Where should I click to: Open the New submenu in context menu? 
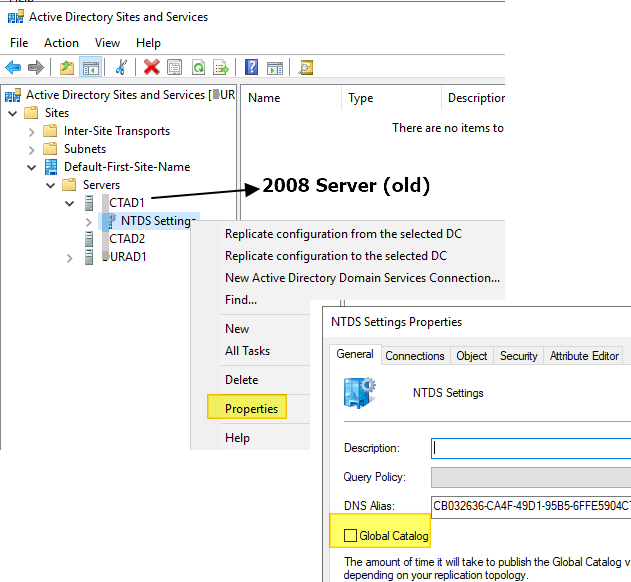[237, 329]
